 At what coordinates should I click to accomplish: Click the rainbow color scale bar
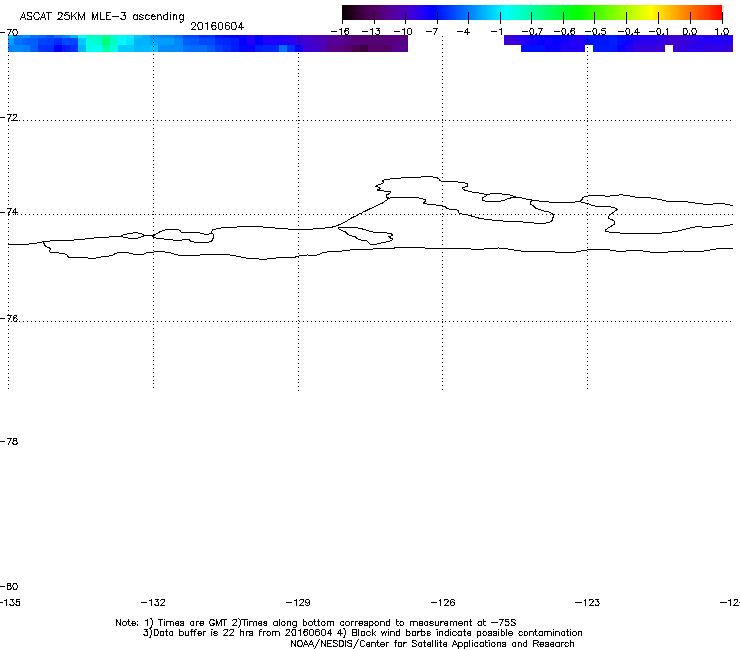532,12
